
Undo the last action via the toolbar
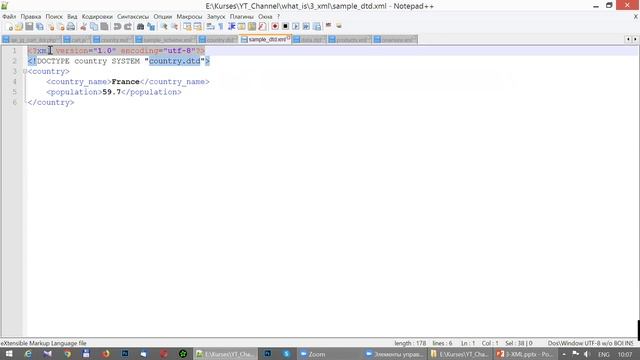(117, 27)
